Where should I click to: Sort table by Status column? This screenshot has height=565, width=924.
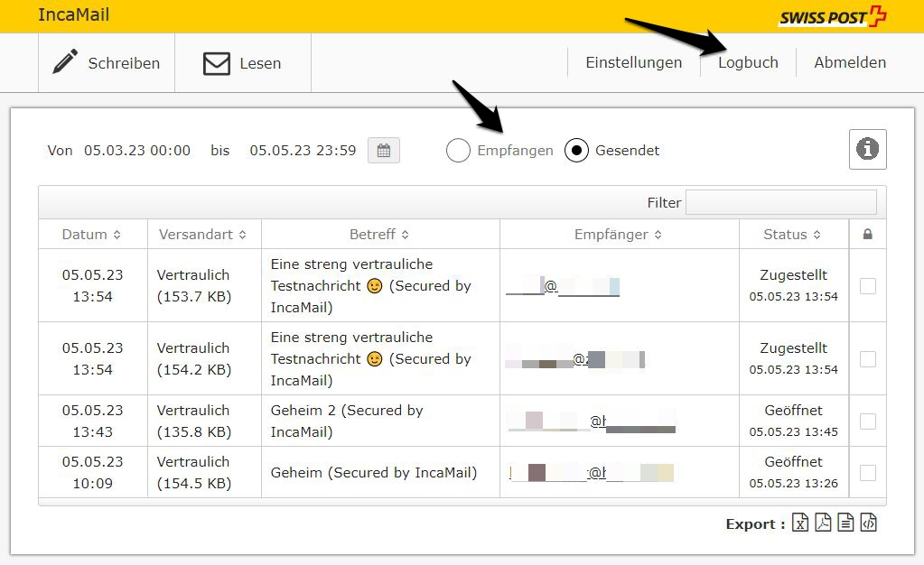(792, 235)
